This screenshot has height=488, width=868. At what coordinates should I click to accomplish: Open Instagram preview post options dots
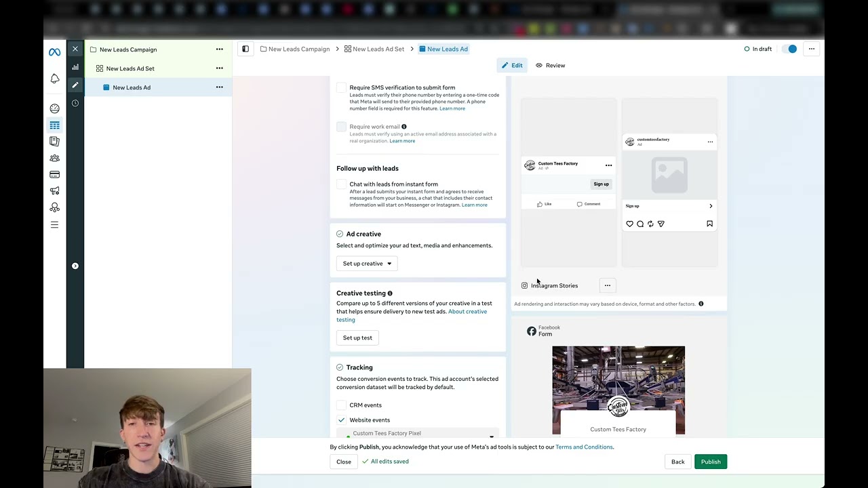point(710,142)
